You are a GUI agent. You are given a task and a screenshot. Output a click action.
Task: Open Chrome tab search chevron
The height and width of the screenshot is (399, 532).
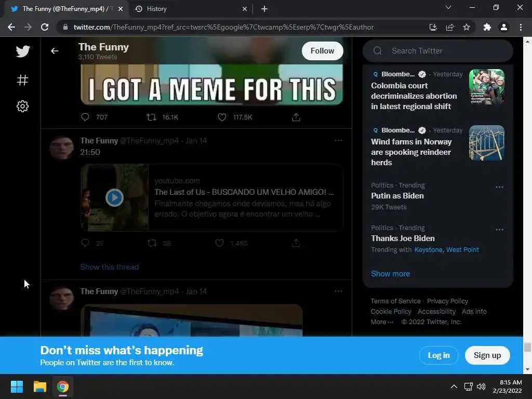[448, 7]
